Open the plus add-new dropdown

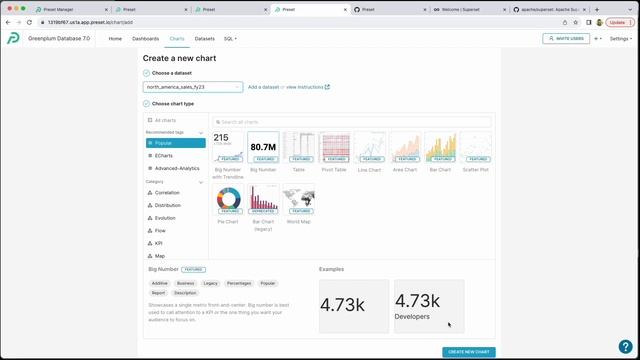tap(598, 39)
